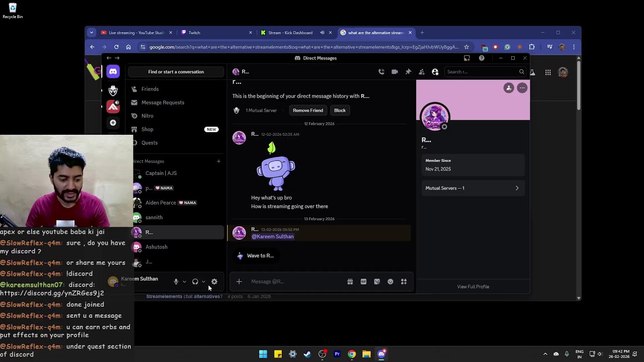Viewport: 644px width, 362px height.
Task: Expand Mutual Servers — 1 row
Action: tap(472, 188)
